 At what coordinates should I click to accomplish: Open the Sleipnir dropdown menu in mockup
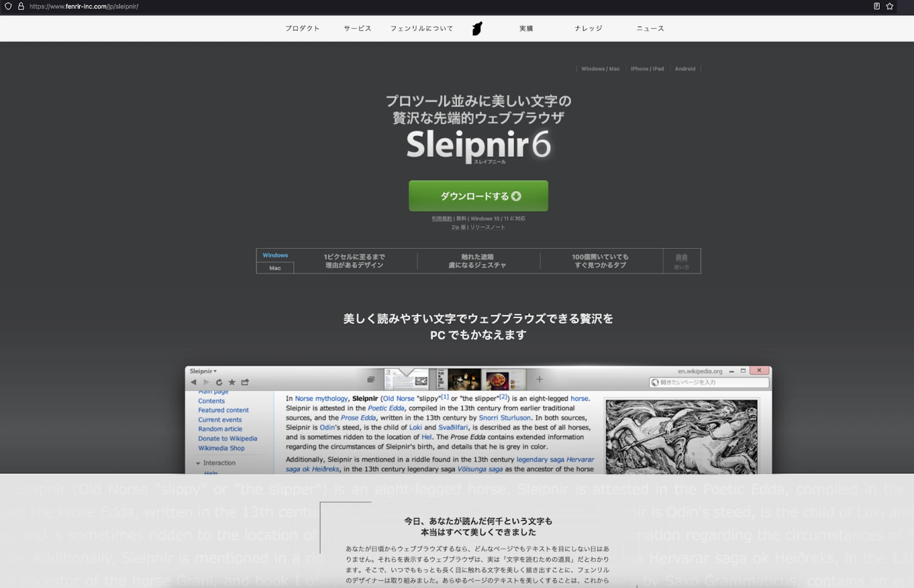pos(203,371)
